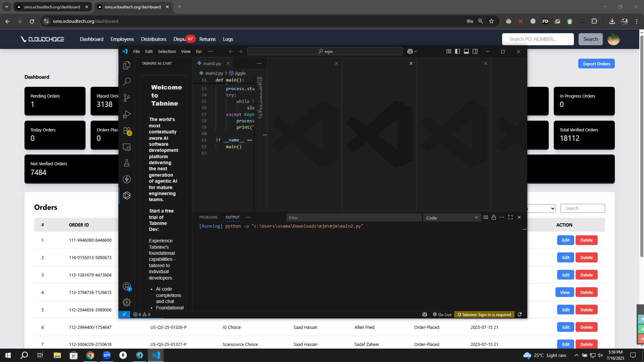Maximize the output panel size
Viewport: 644px width, 362px height.
pos(510,218)
